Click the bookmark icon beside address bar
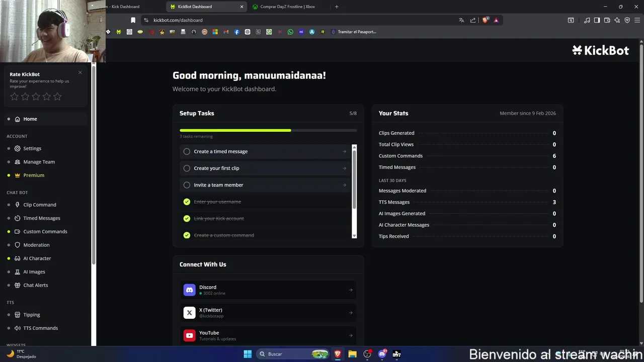Screen dimensions: 644x362 133,20
